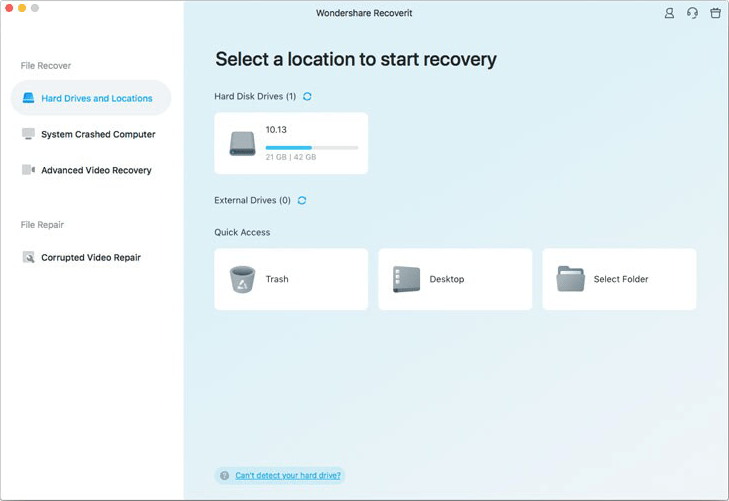
Task: Click the File Recover sidebar heading
Action: tap(46, 66)
